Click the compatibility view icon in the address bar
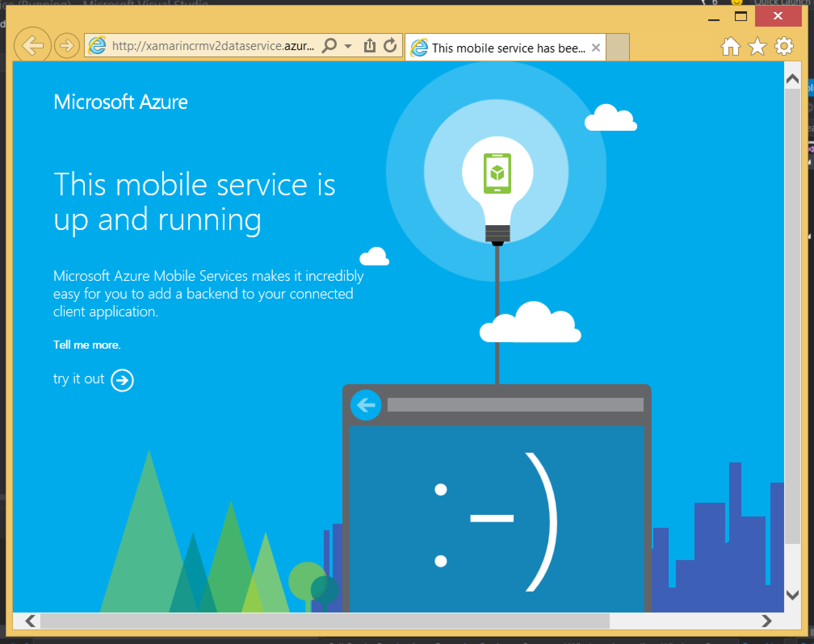The image size is (814, 644). point(369,46)
